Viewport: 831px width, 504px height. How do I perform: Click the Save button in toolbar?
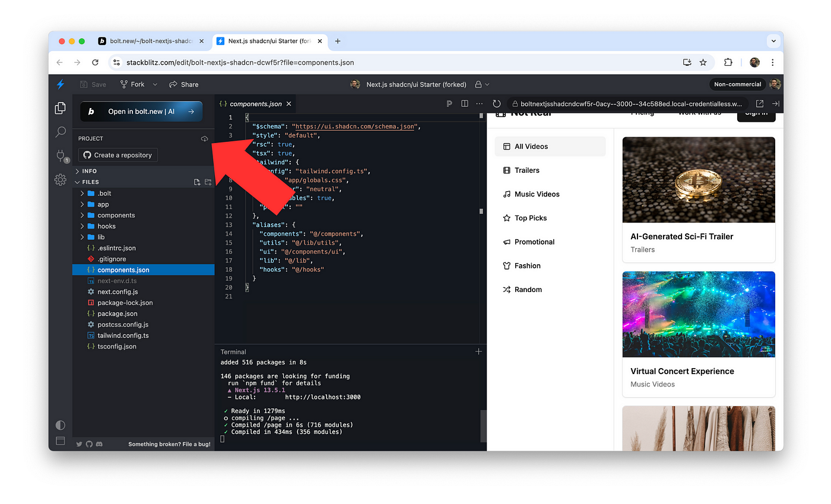[93, 84]
